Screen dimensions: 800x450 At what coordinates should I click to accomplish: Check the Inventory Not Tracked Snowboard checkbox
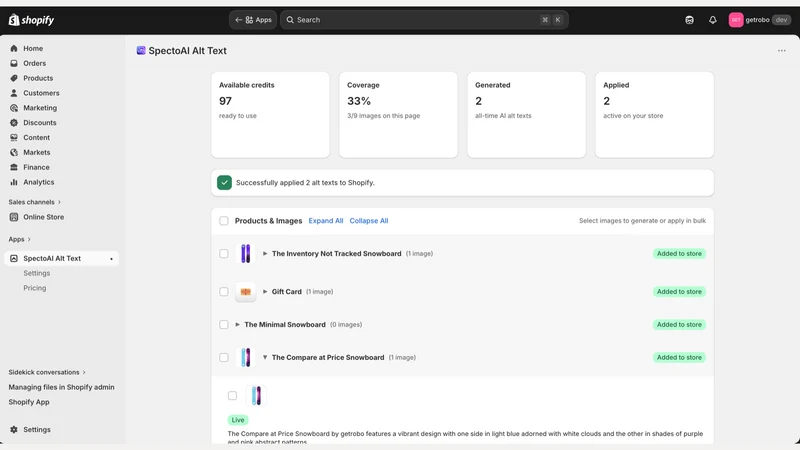223,254
